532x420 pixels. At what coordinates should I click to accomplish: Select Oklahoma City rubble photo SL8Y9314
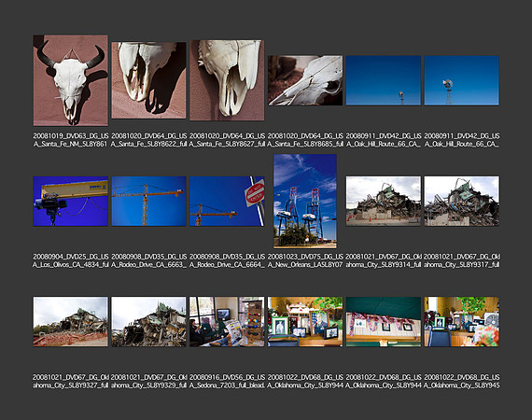coord(384,202)
